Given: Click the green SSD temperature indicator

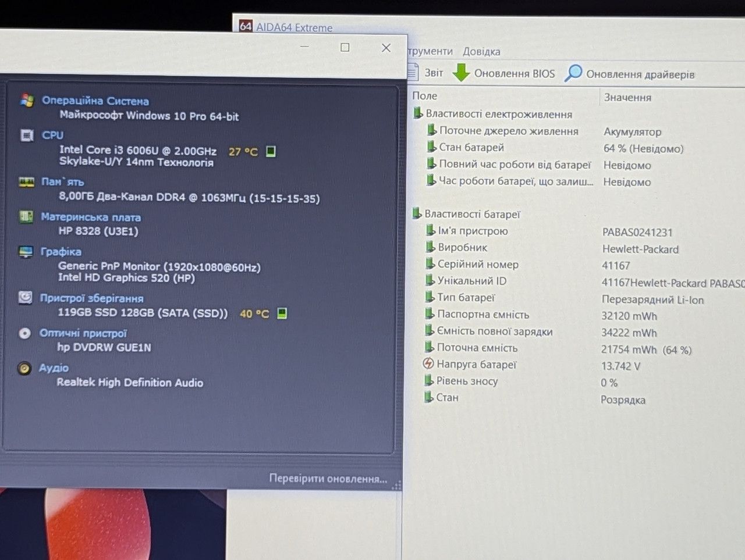Looking at the screenshot, I should pos(282,313).
